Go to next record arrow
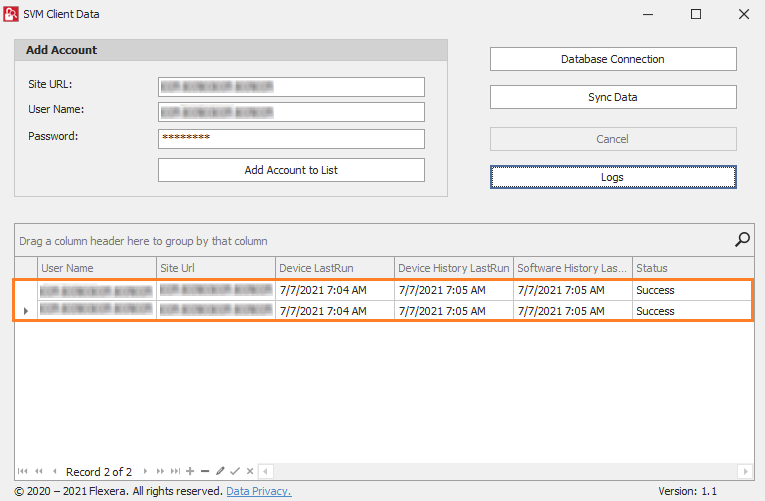Viewport: 765px width, 501px height. (x=145, y=471)
